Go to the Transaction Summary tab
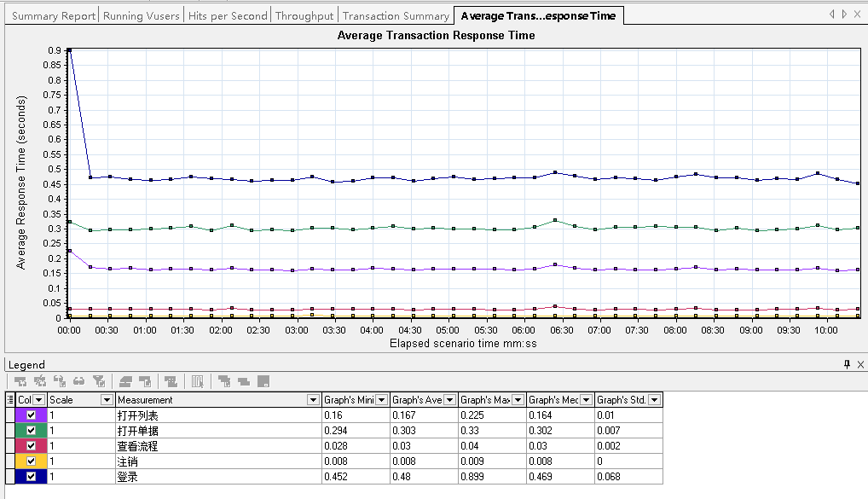 (396, 15)
